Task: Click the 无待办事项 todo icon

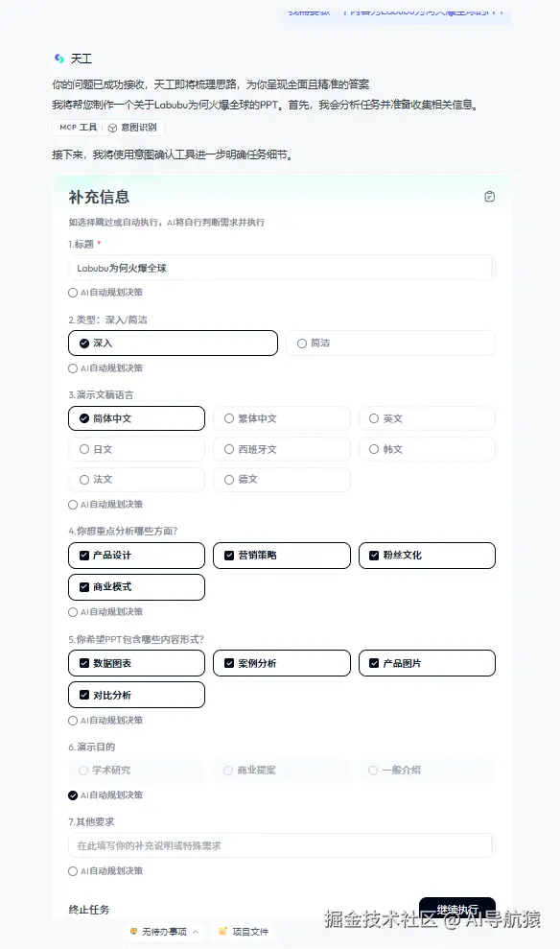Action: tap(132, 931)
